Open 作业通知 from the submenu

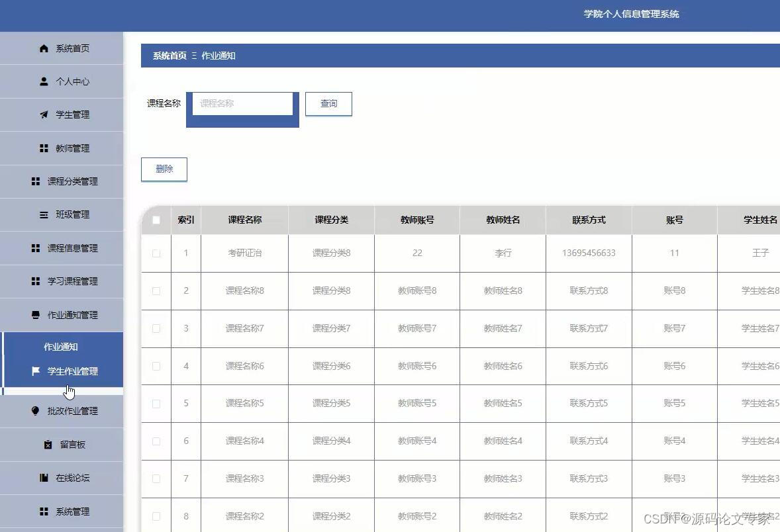click(62, 346)
